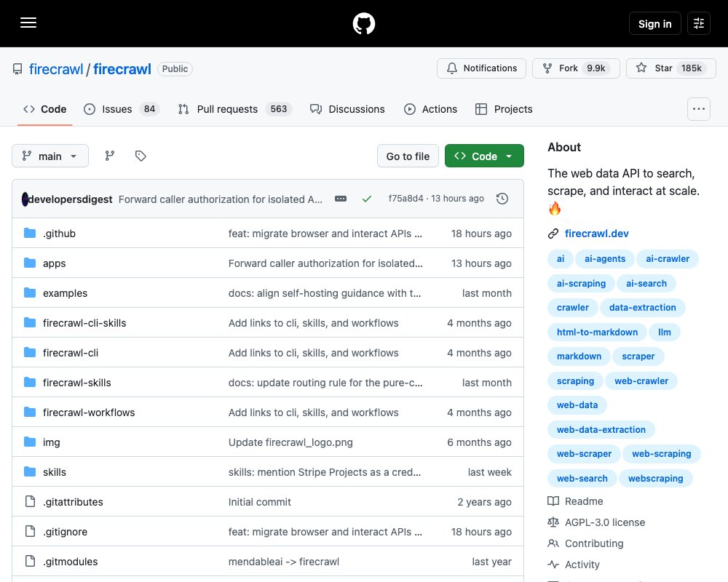Open the .gitattributes file
Screen dimensions: 728x582
click(x=73, y=502)
